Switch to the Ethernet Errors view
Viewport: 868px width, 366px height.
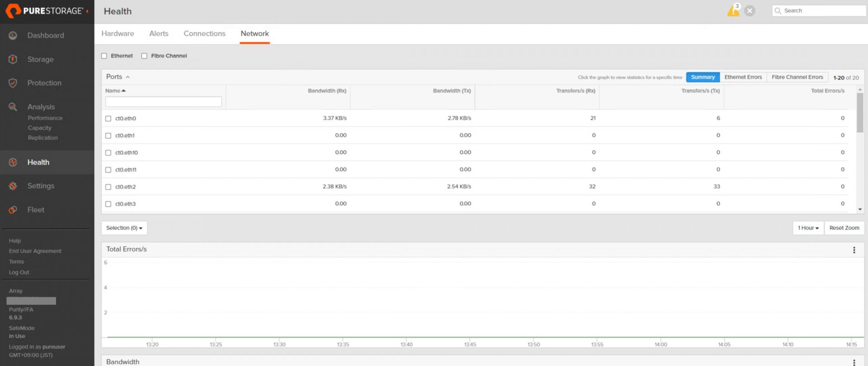[x=743, y=77]
